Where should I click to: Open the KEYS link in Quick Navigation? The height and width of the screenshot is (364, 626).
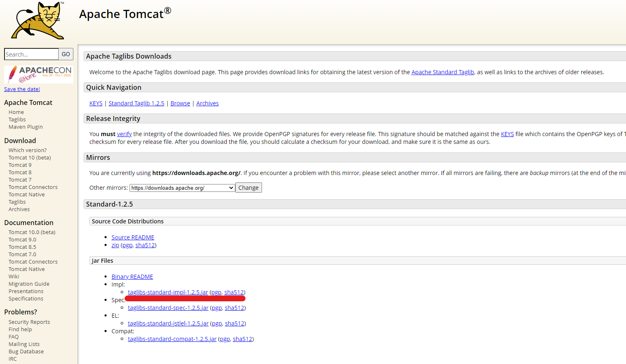(96, 103)
